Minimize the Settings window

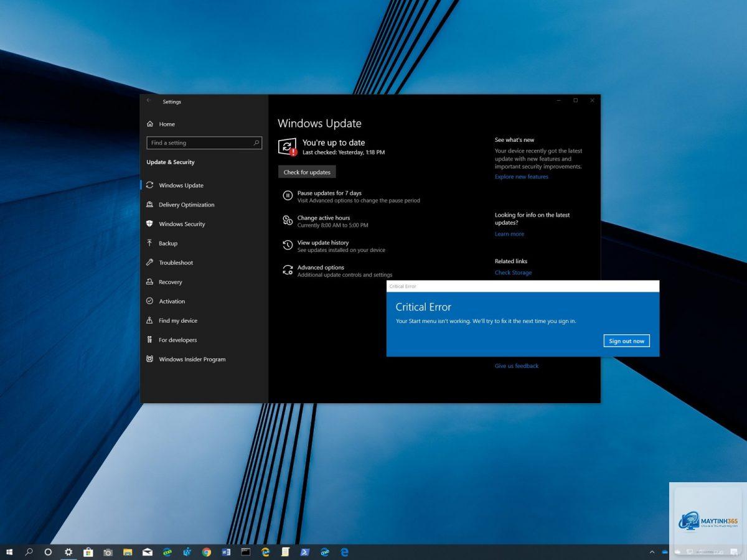point(558,100)
